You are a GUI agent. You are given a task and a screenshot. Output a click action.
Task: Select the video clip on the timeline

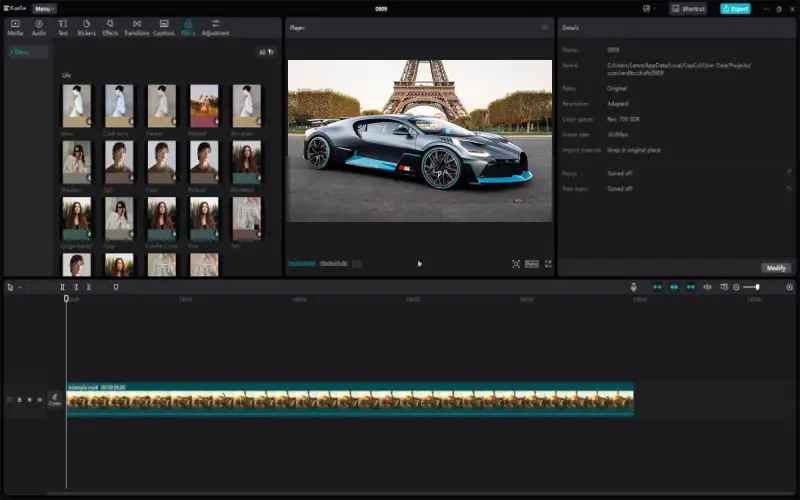tap(350, 399)
